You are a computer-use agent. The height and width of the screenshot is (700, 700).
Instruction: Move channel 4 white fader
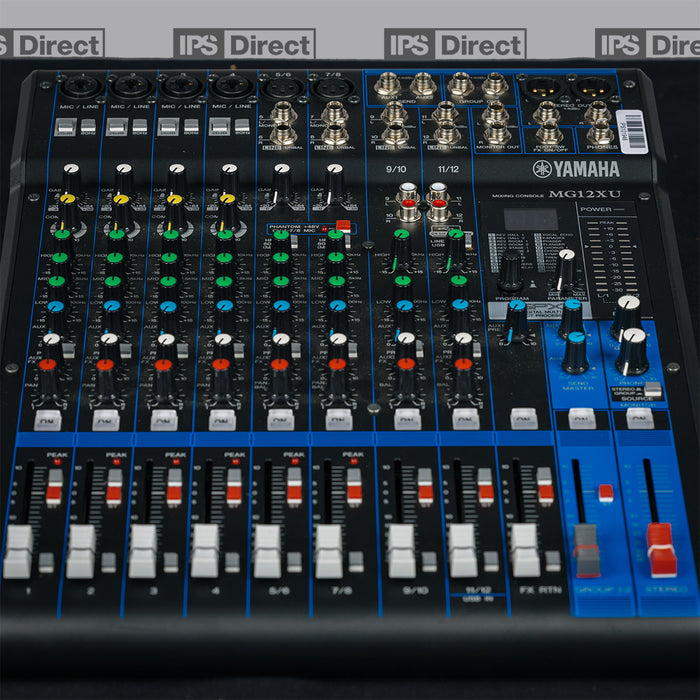point(205,551)
